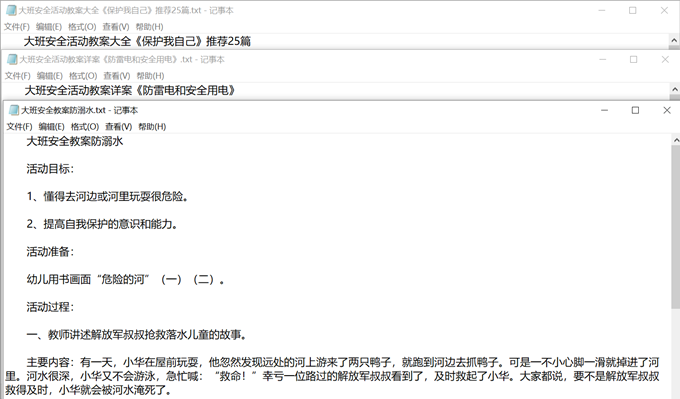680x399 pixels.
Task: Open 编辑(E) menu in 防雷电和安全用电 window
Action: tap(50, 76)
